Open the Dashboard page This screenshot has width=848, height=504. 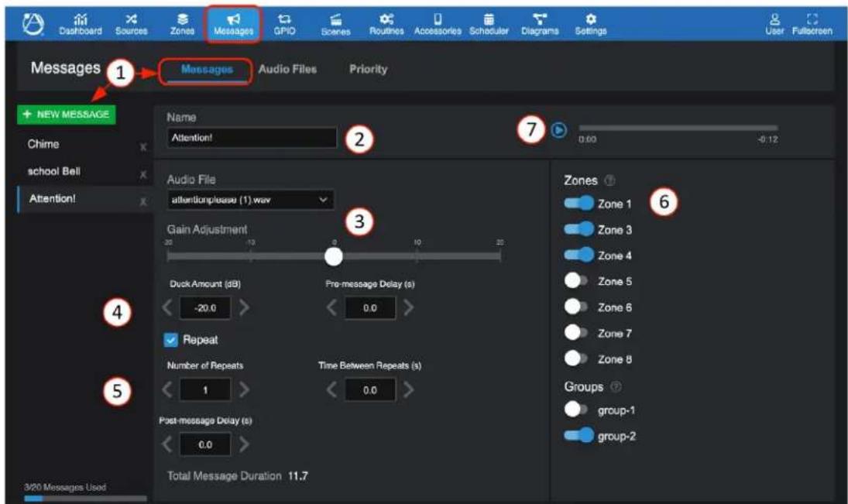click(81, 25)
